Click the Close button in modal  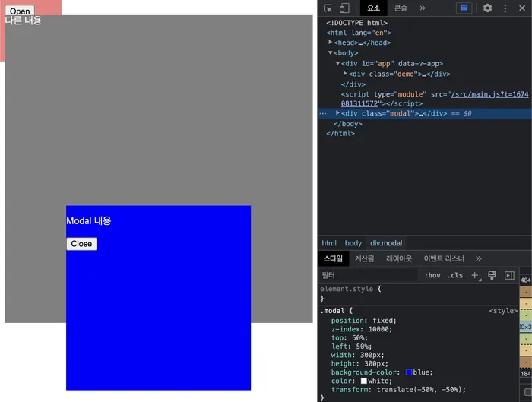tap(81, 244)
